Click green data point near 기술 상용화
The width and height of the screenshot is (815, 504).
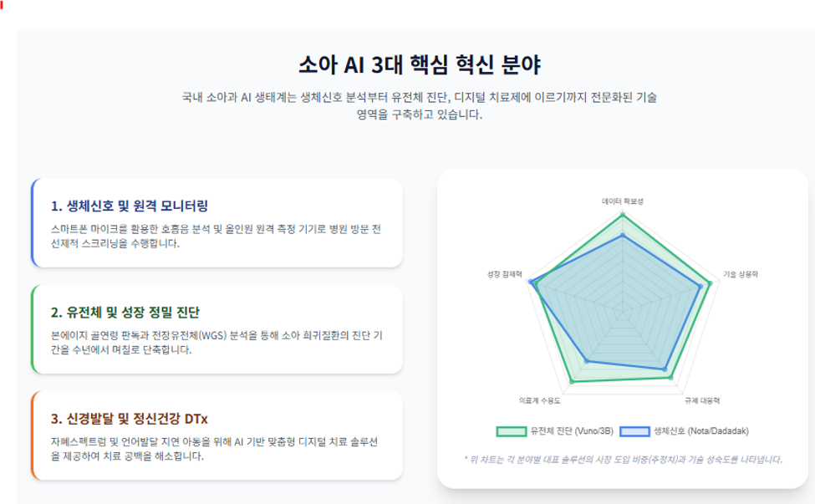pos(710,283)
